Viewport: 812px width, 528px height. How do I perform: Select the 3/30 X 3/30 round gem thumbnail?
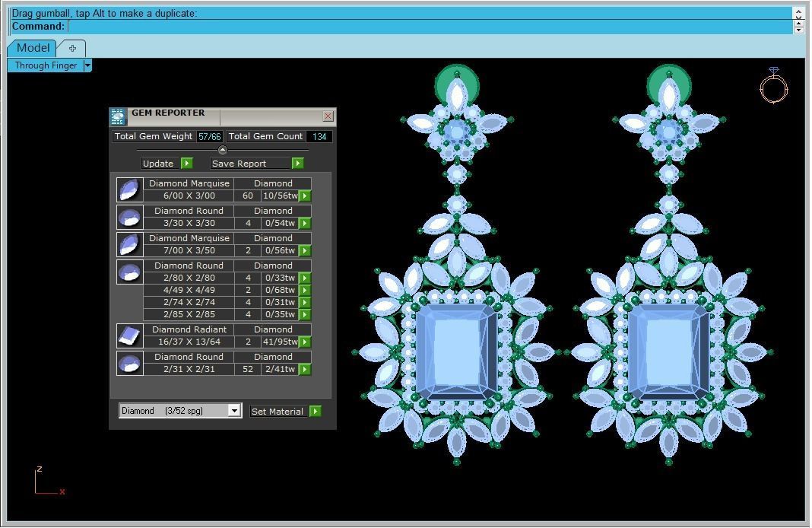pyautogui.click(x=129, y=217)
